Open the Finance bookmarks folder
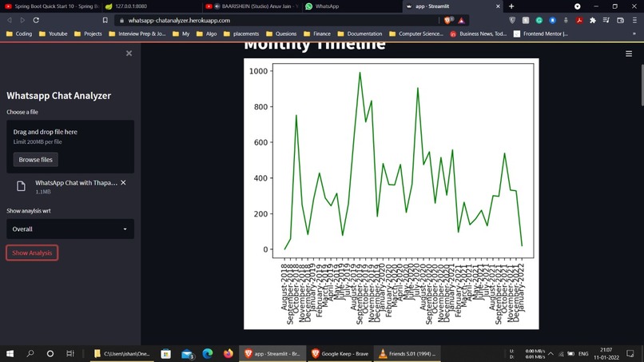This screenshot has height=362, width=644. pos(317,34)
